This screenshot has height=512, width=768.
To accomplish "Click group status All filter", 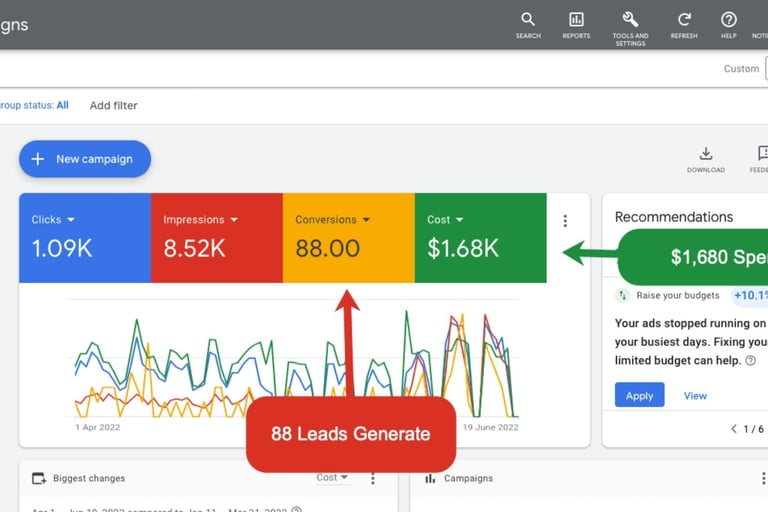I will click(x=34, y=105).
